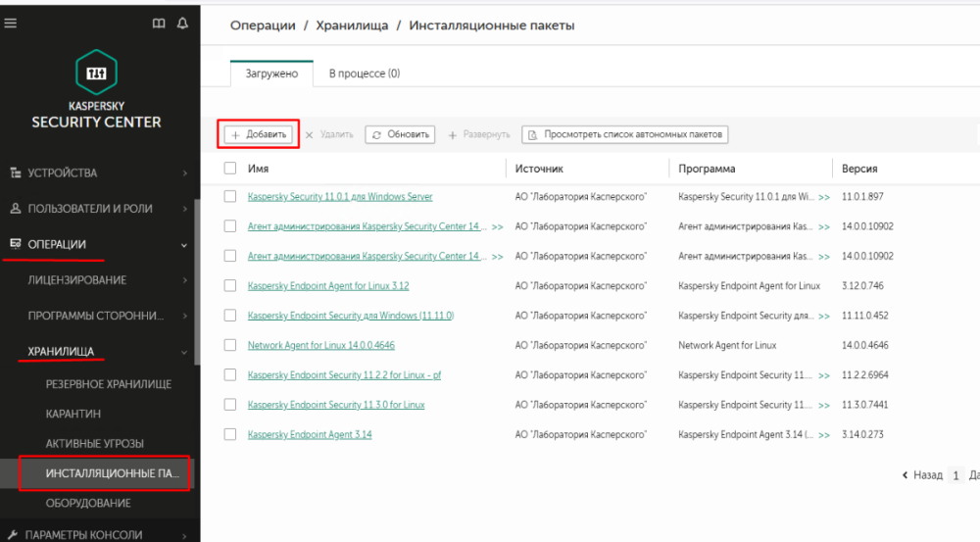Check the Kaspersky Endpoint Agent for Linux 3.12 row
Screen dimensions: 980x542
pos(230,285)
